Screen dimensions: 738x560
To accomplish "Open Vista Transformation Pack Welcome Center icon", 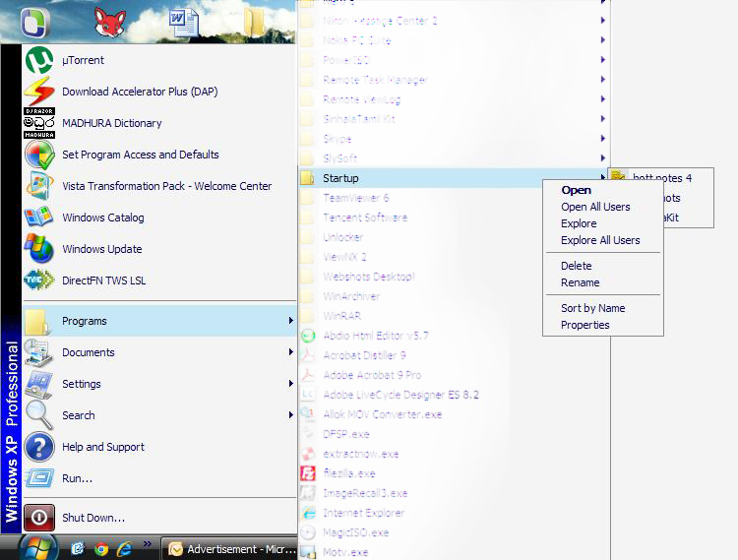I will (39, 186).
